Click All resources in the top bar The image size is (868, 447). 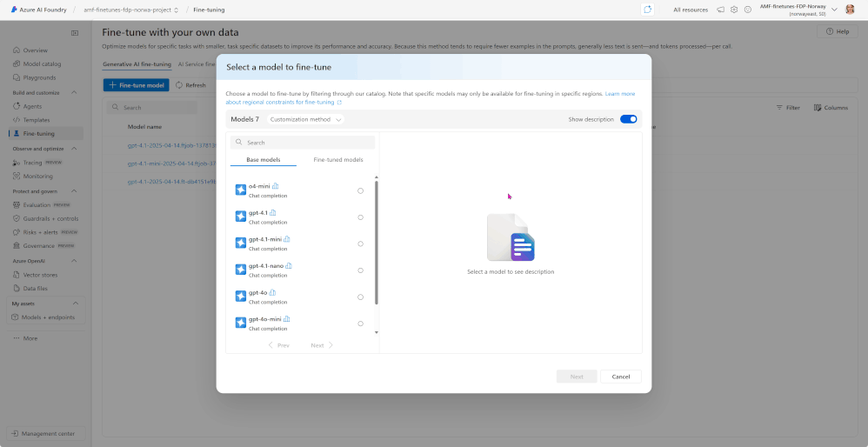click(691, 10)
